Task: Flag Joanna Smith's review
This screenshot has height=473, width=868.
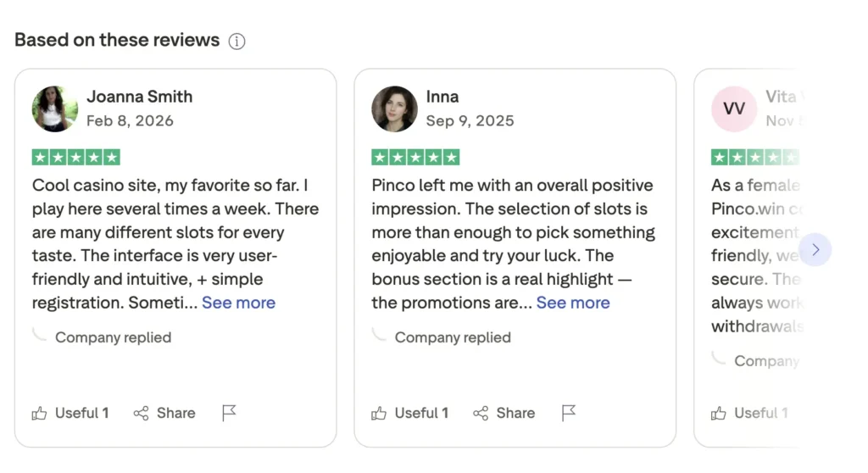Action: click(x=229, y=413)
